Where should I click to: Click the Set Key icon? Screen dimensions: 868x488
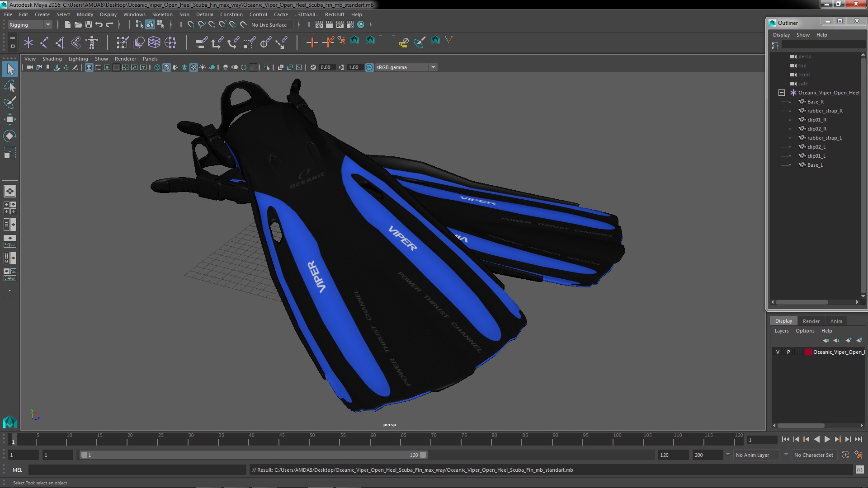click(x=312, y=42)
